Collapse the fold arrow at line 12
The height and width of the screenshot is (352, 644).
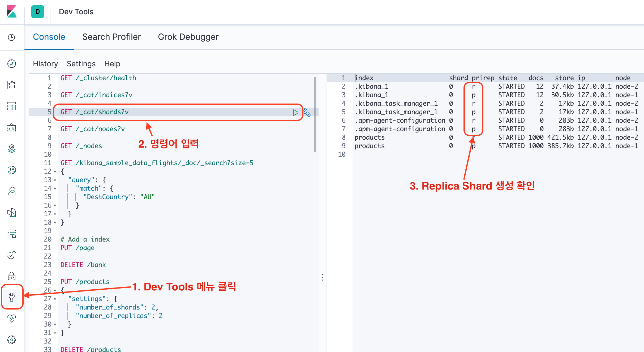55,172
